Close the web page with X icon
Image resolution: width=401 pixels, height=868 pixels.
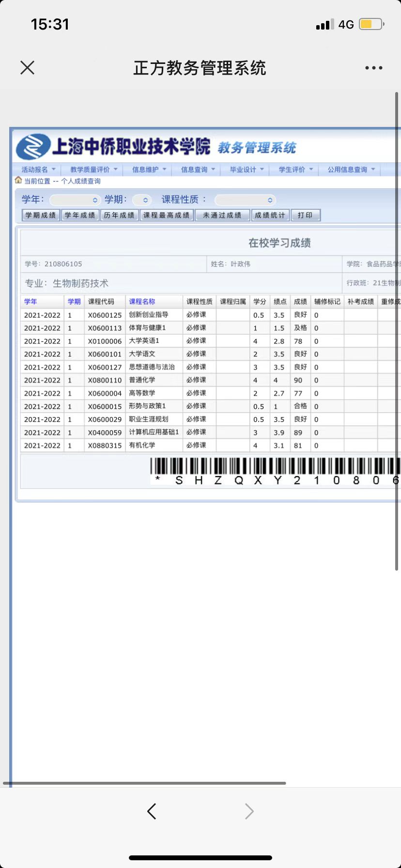(x=28, y=68)
